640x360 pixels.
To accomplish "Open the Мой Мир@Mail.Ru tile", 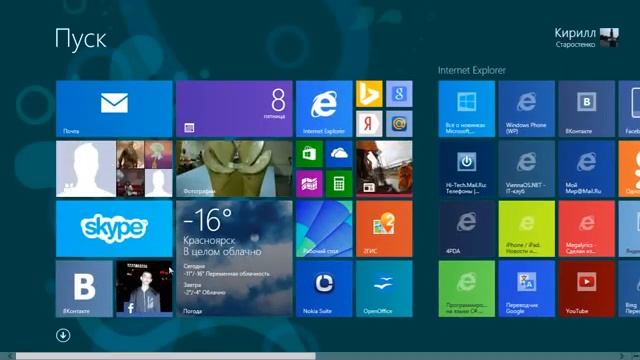I will click(x=587, y=169).
